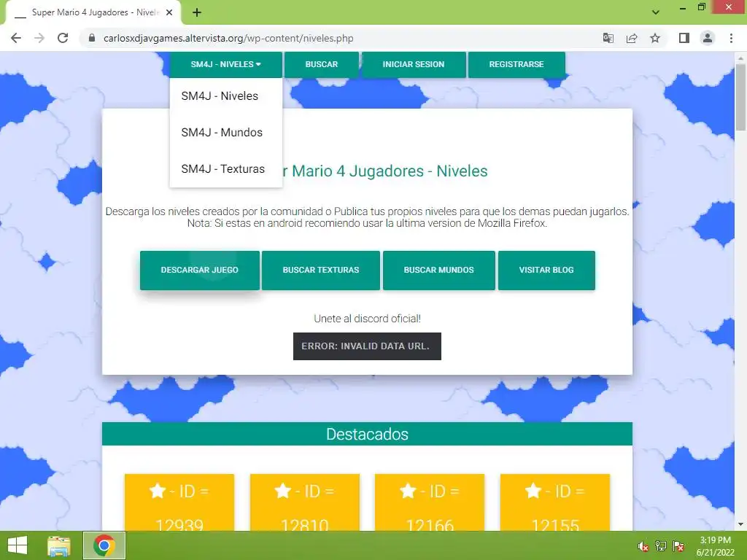Open File Explorer from the taskbar
Image resolution: width=747 pixels, height=560 pixels.
pos(59,545)
